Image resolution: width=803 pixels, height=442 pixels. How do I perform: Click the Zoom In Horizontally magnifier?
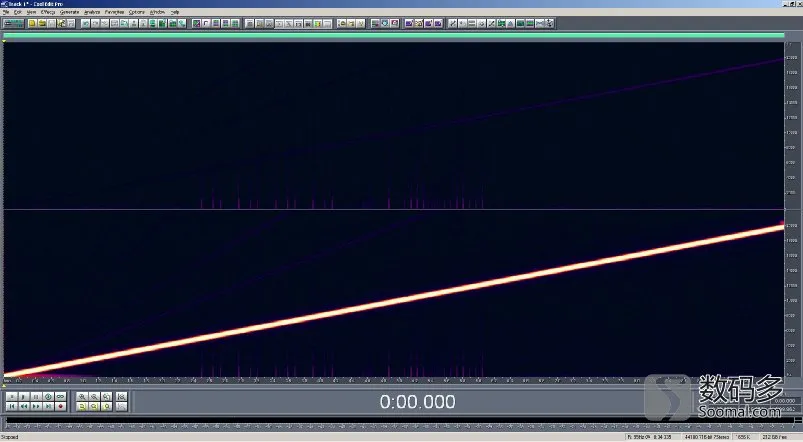82,396
